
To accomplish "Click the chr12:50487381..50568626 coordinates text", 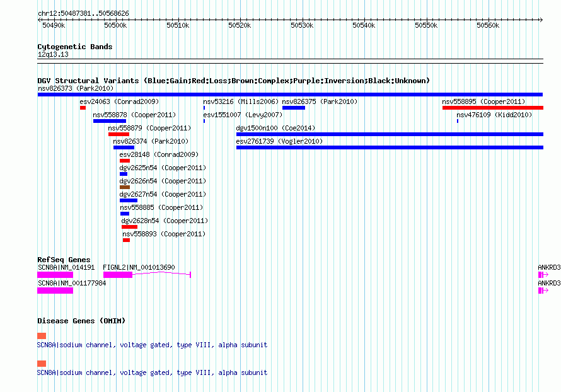I will tap(83, 13).
